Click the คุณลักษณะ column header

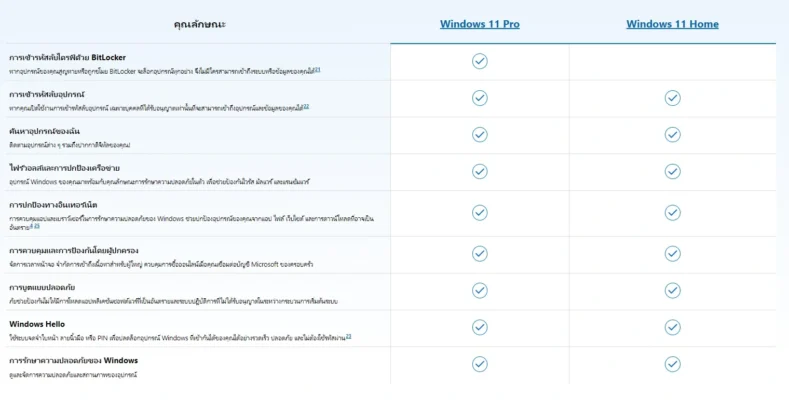(195, 24)
